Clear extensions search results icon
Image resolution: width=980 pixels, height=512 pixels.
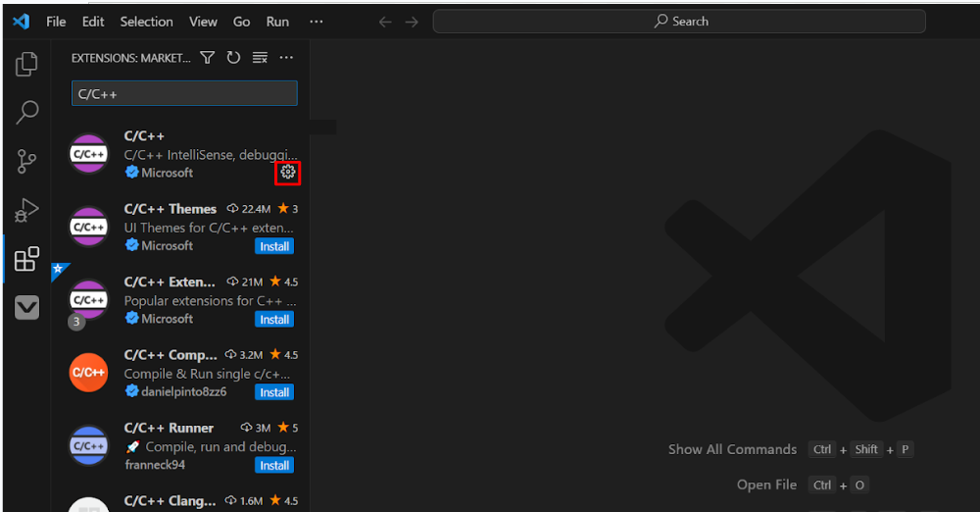[x=260, y=58]
